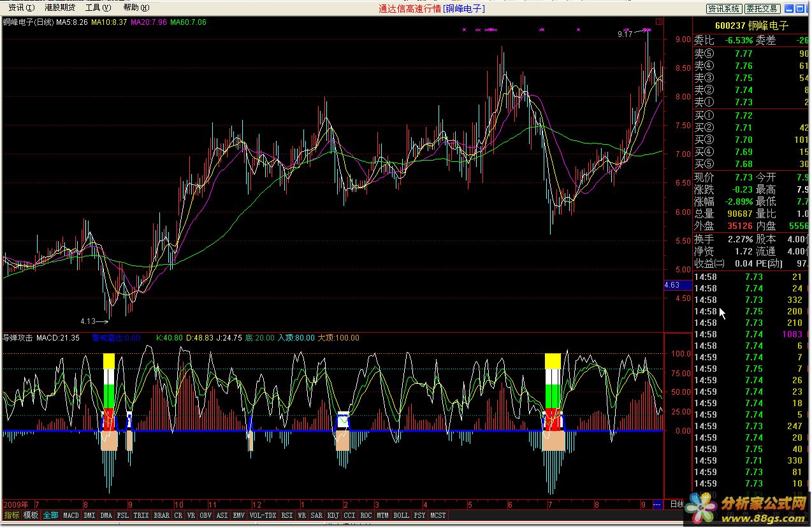This screenshot has width=812, height=528.
Task: Switch to the 模板 tab
Action: coord(31,515)
